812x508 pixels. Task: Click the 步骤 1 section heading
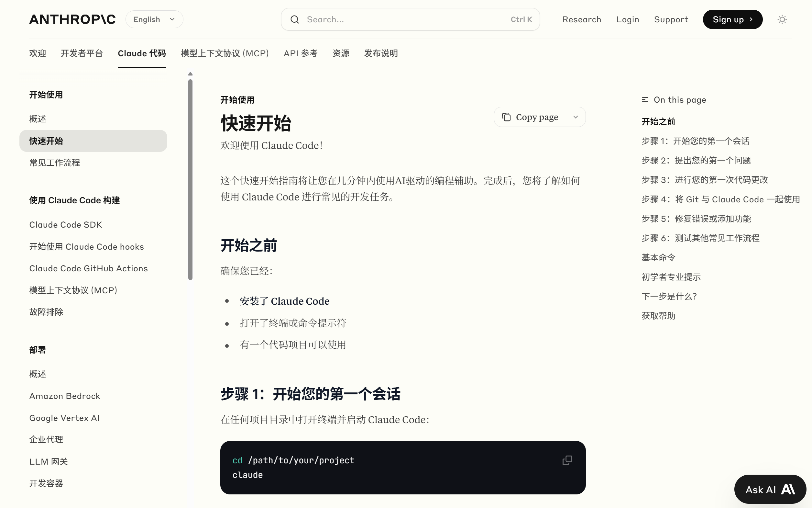310,394
